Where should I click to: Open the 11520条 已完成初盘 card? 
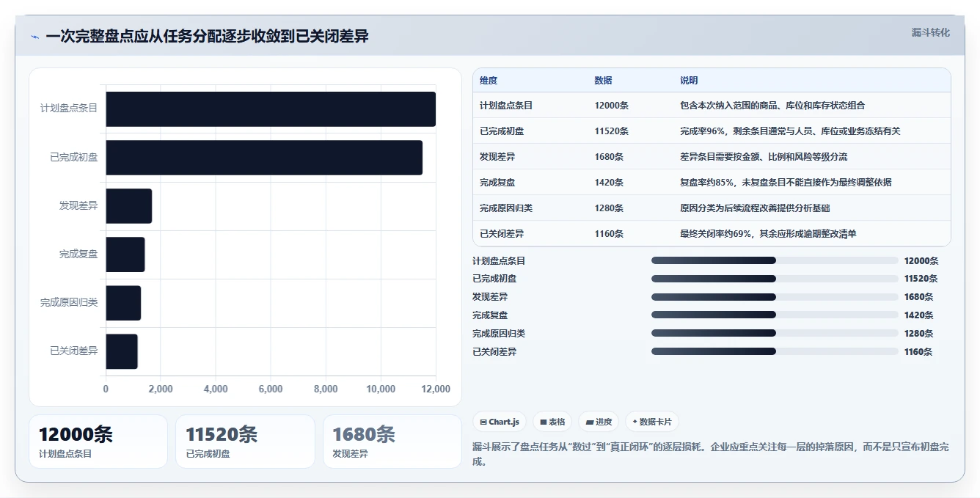[x=245, y=442]
